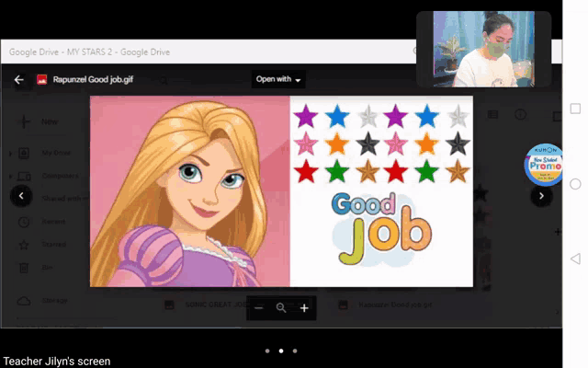Screen dimensions: 588x368
Task: Select the first page indicator dot
Action: (267, 351)
